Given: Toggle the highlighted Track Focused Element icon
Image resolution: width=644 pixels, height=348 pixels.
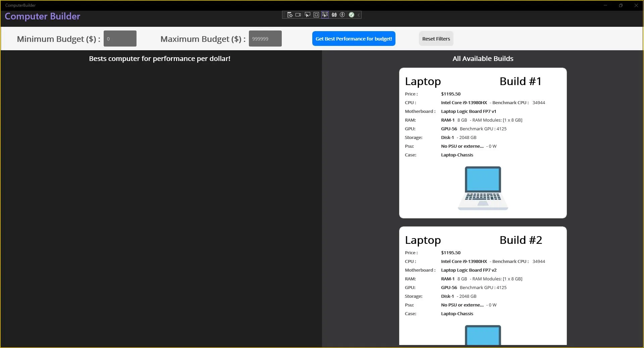Looking at the screenshot, I should pyautogui.click(x=325, y=15).
